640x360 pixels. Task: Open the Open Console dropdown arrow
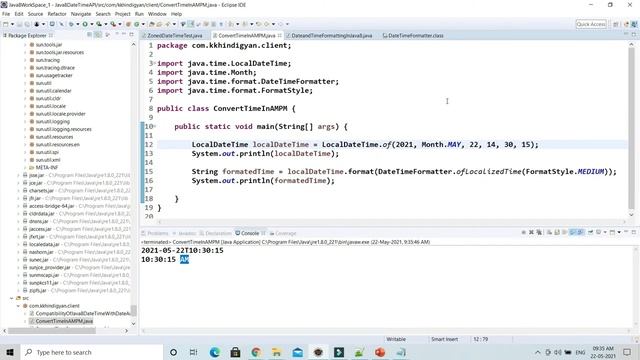tap(619, 232)
